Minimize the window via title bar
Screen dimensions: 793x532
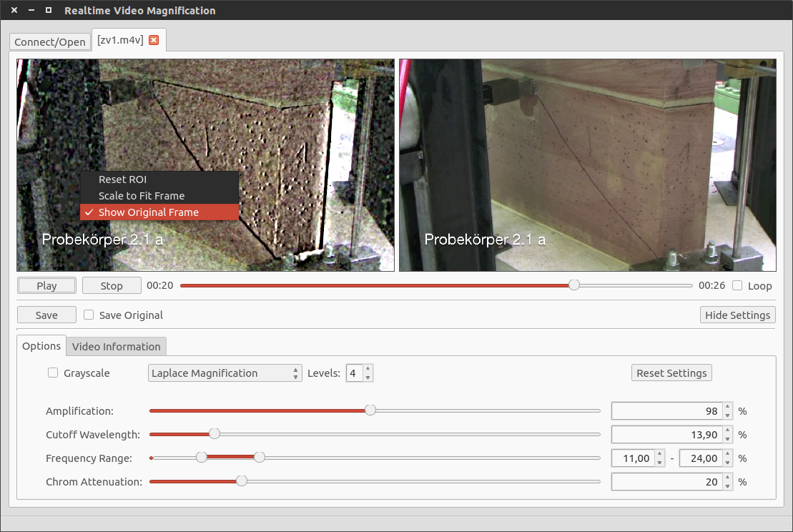31,10
